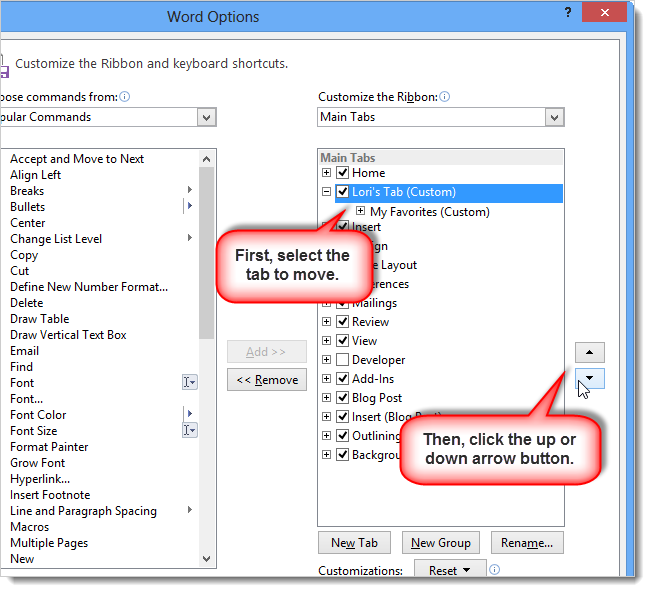Screen dimensions: 650x592
Task: Enable the Developer tab checkbox
Action: pos(342,359)
